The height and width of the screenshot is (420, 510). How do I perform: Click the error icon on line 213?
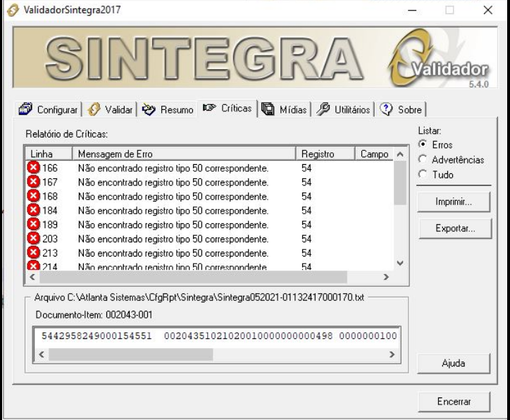click(33, 252)
